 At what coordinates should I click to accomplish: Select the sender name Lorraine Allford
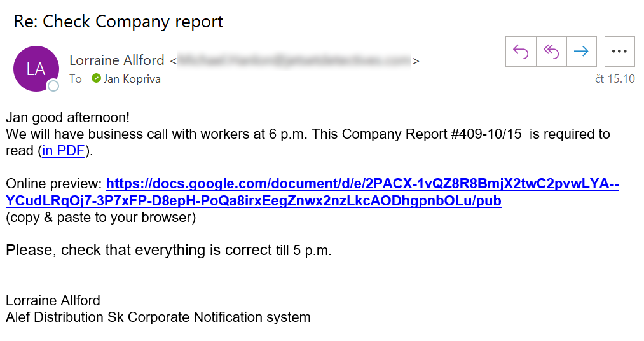point(116,60)
